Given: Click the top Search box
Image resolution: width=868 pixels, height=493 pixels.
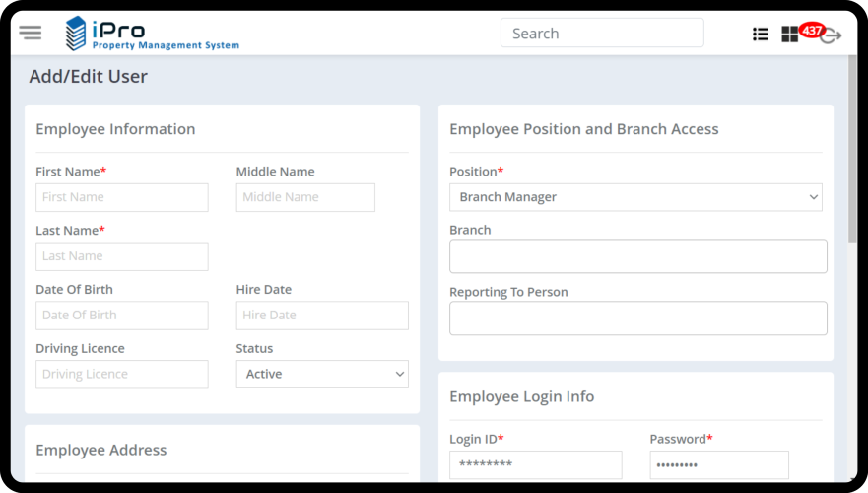Looking at the screenshot, I should point(602,34).
